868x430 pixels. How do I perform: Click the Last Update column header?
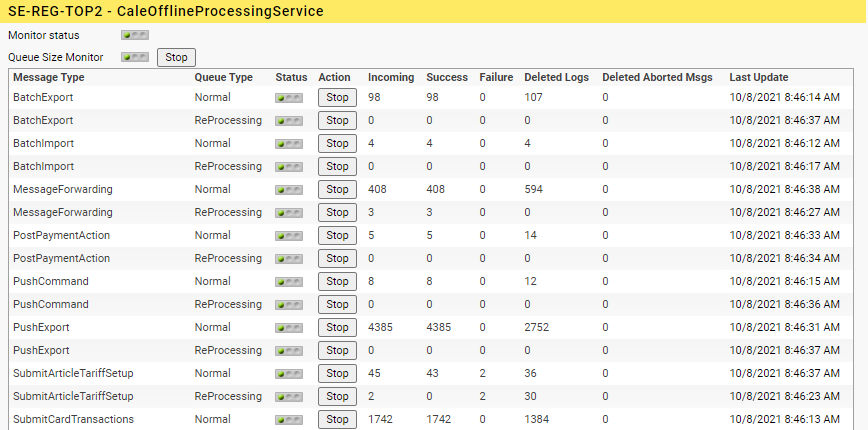click(759, 77)
